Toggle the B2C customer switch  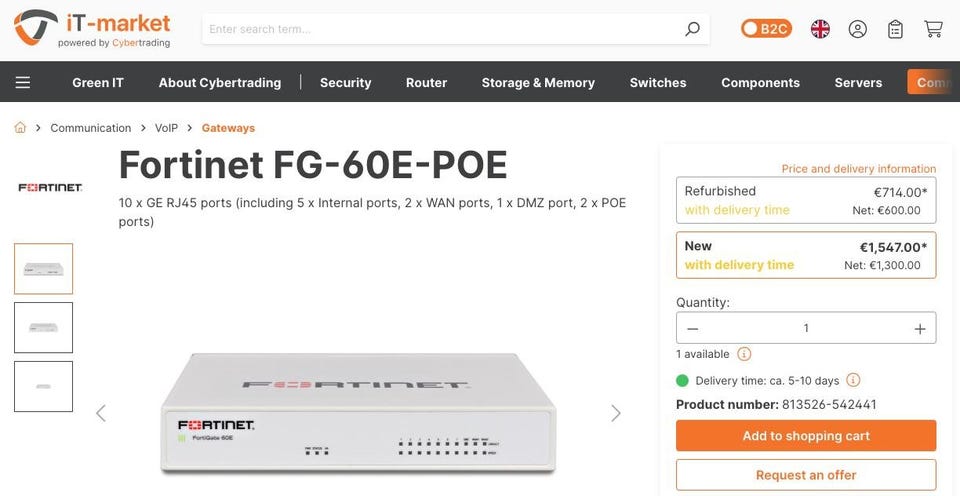click(766, 29)
